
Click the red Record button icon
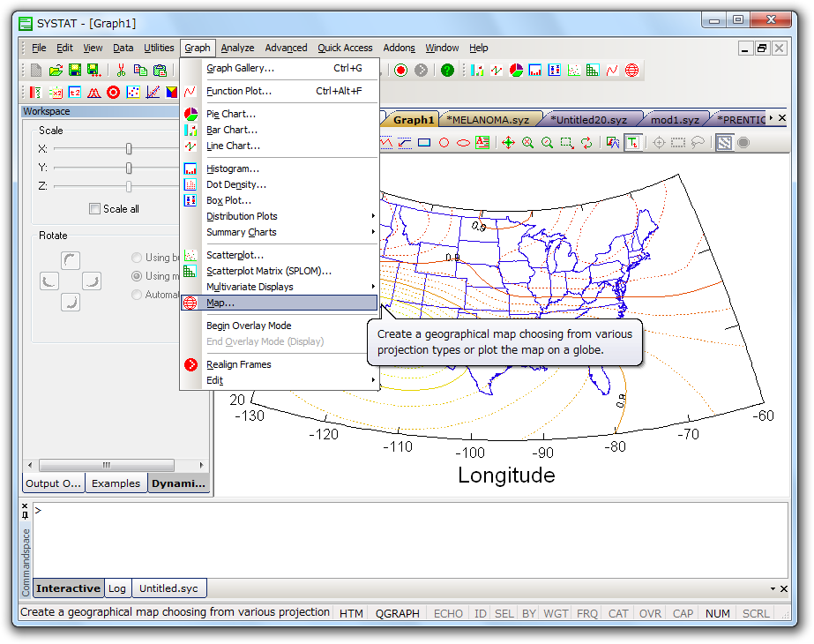click(400, 70)
